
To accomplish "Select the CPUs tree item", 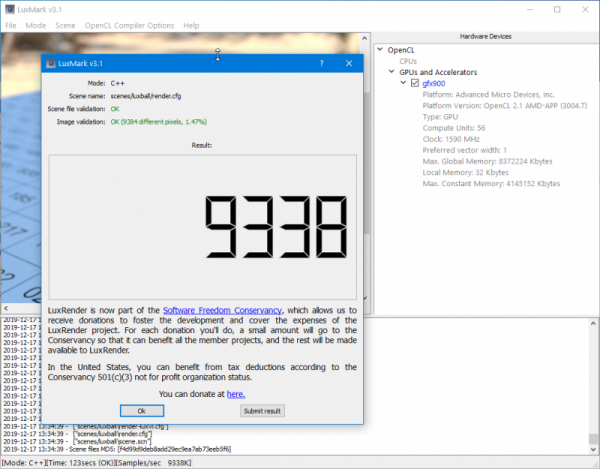I will click(410, 61).
